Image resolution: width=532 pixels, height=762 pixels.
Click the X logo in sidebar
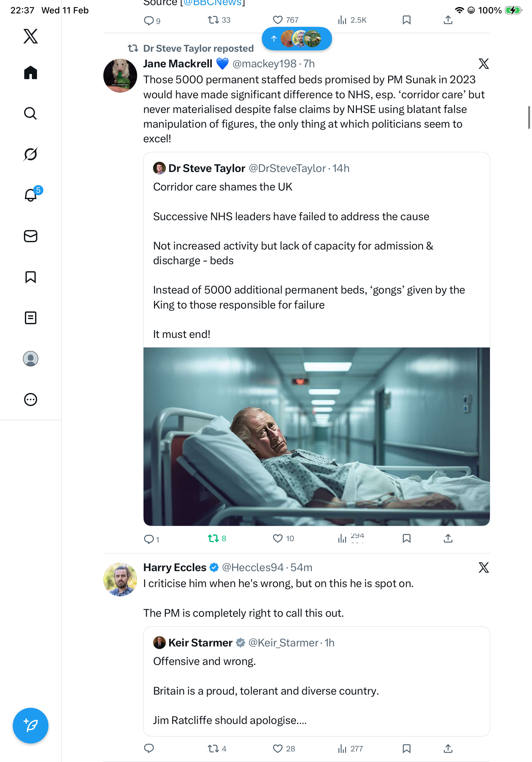31,36
